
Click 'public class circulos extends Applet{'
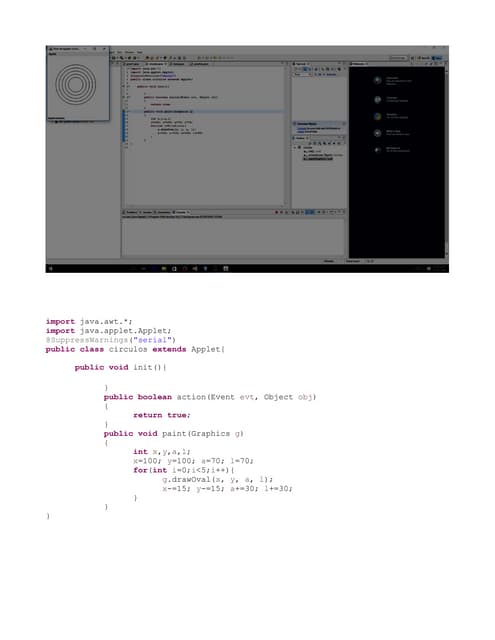pyautogui.click(x=135, y=349)
